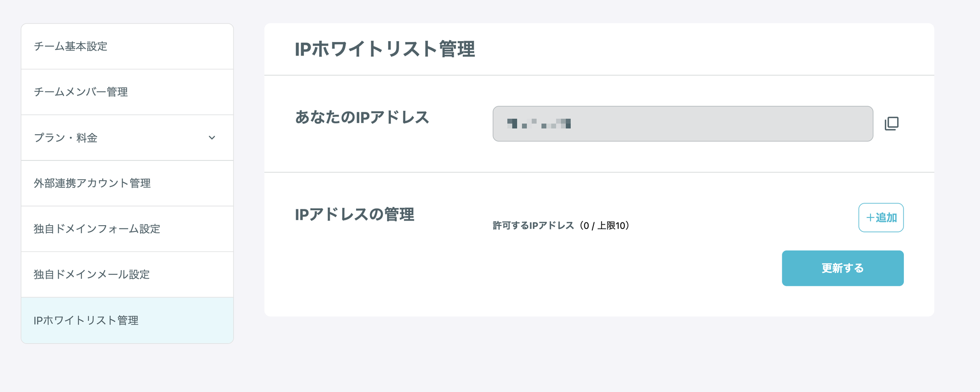Select IPホワイトリスト管理 sidebar item
Screen dimensions: 980x392
pyautogui.click(x=86, y=320)
